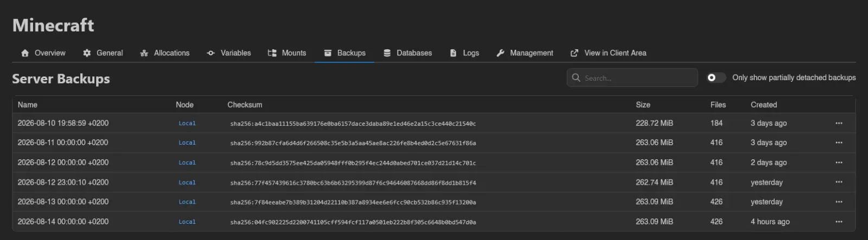This screenshot has height=240, width=868.
Task: Open Local node link for 2026-08-11 backup
Action: pos(187,143)
